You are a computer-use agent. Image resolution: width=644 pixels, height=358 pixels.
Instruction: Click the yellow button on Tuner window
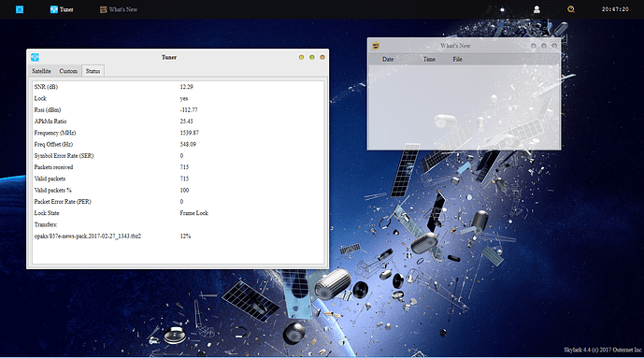(302, 57)
